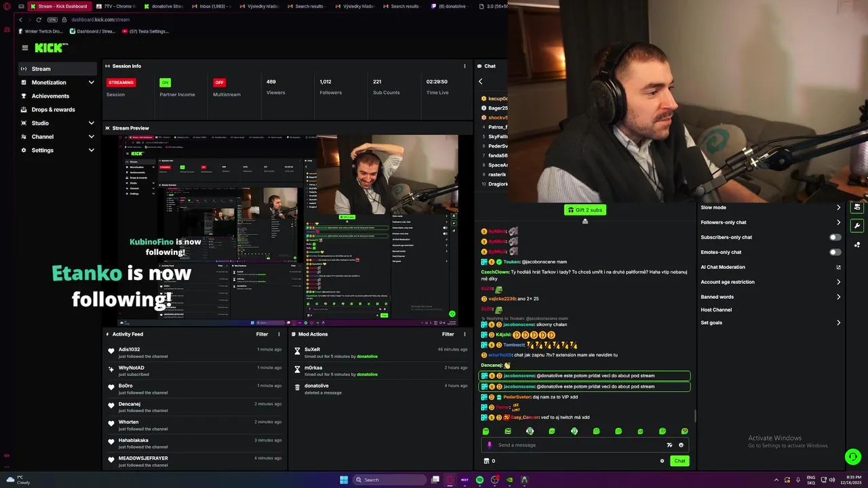Toggle Emotes-only chat switch

tap(835, 252)
